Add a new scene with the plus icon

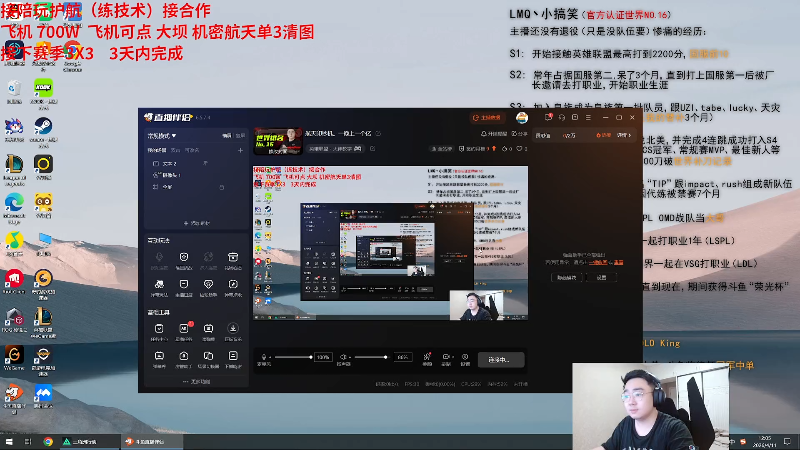(x=240, y=151)
